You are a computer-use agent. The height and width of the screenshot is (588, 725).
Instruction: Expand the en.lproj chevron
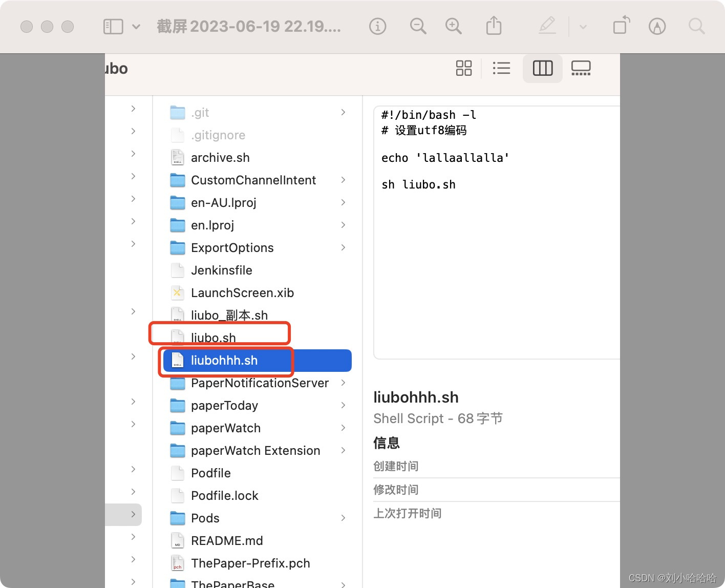pos(343,225)
